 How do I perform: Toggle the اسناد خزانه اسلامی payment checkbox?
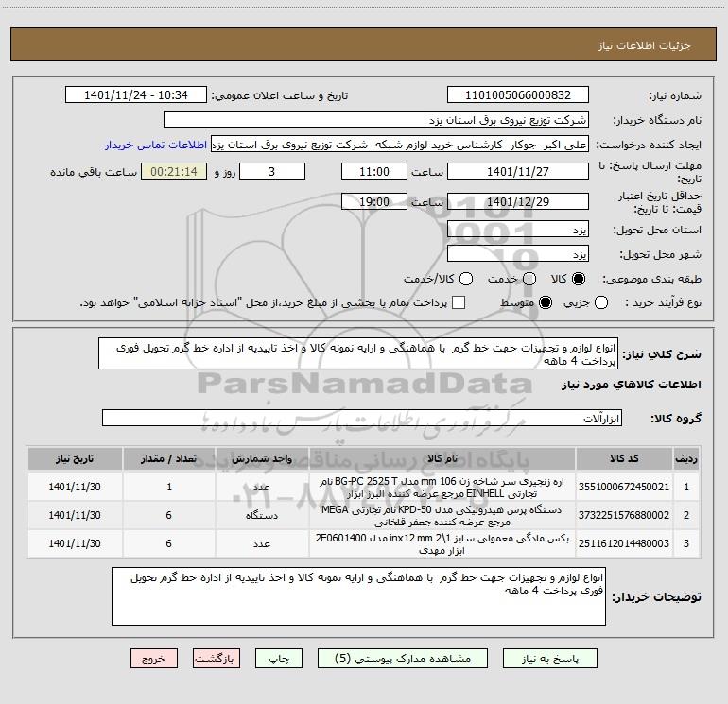459,302
